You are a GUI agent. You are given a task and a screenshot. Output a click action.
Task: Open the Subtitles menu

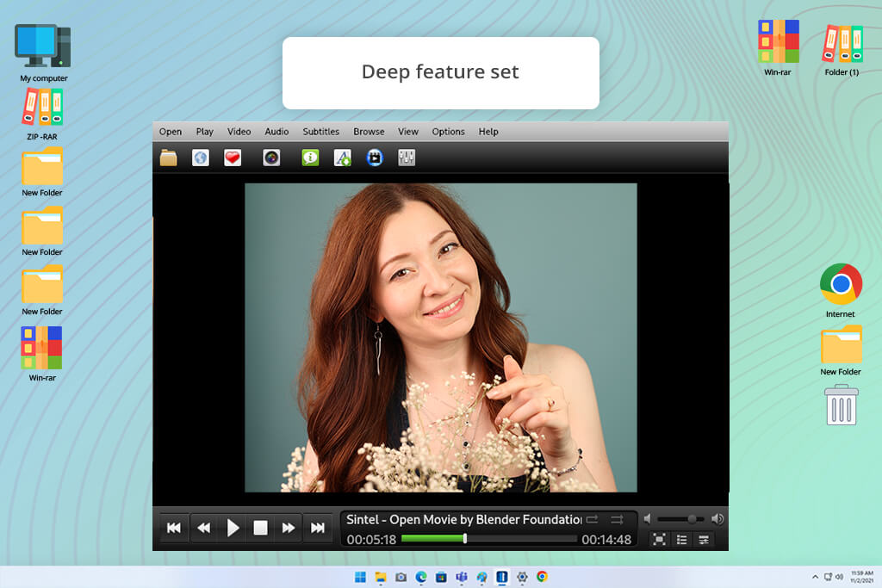pos(321,132)
